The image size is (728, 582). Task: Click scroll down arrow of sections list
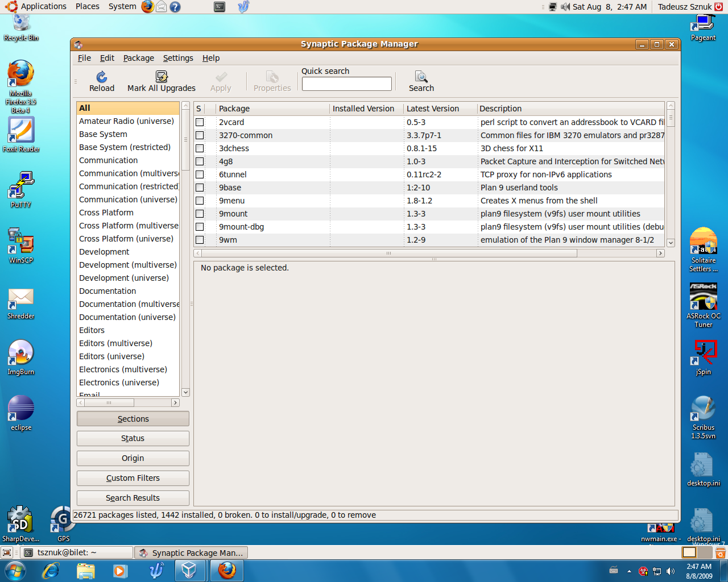[185, 392]
